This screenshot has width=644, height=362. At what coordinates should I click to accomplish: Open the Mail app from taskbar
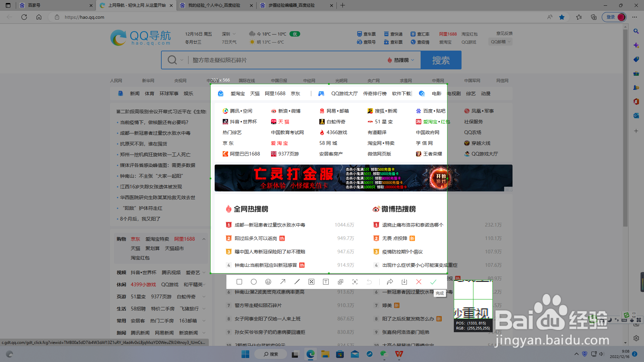pos(355,354)
